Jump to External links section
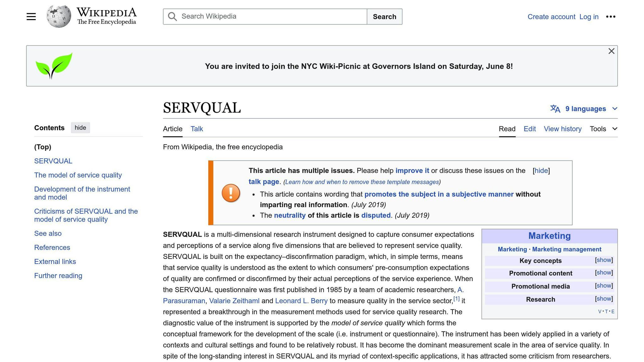This screenshot has width=644, height=362. pos(55,262)
